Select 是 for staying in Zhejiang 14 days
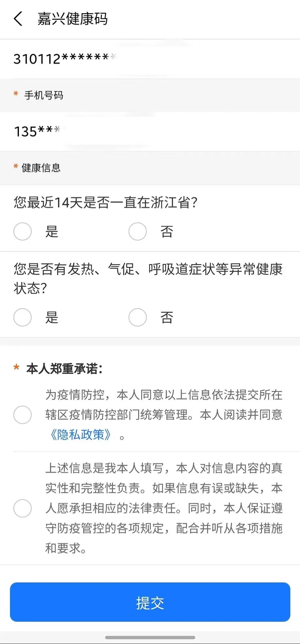This screenshot has width=300, height=644. click(x=22, y=232)
